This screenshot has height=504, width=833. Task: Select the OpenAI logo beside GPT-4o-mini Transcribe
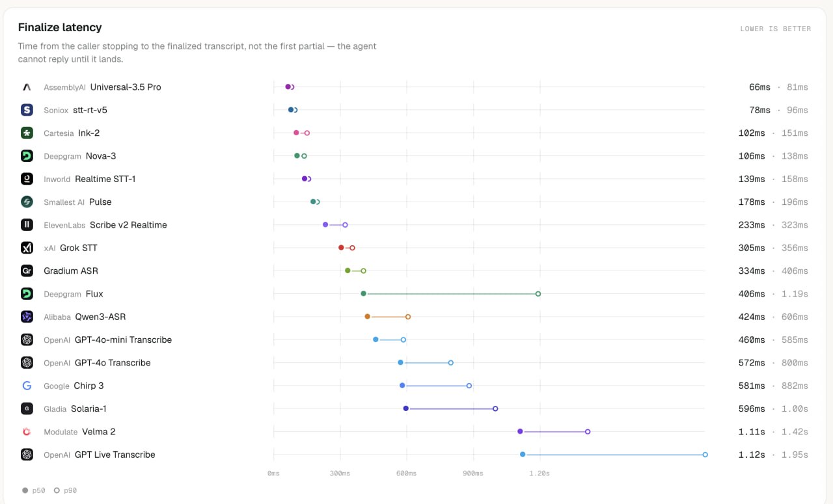tap(27, 339)
